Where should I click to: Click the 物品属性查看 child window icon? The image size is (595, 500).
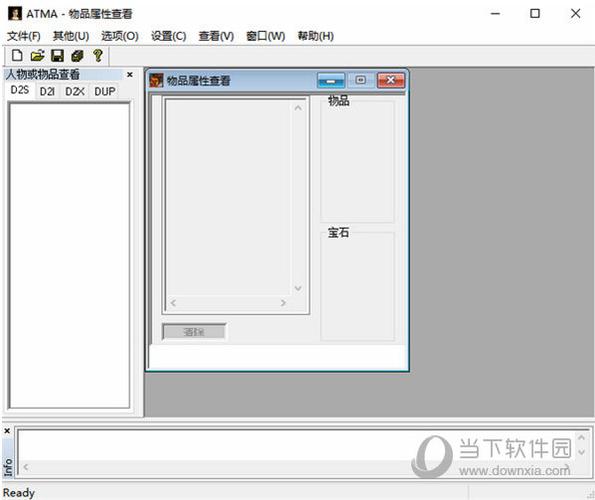click(156, 80)
